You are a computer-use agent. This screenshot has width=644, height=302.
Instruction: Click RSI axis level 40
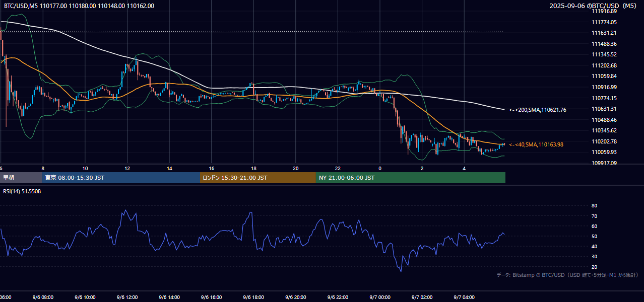[x=594, y=246]
